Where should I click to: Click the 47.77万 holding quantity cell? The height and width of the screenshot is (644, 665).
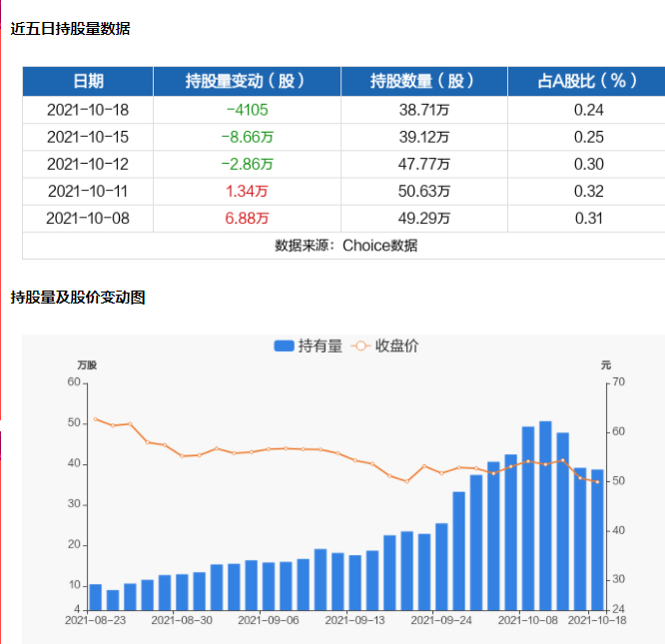point(424,165)
